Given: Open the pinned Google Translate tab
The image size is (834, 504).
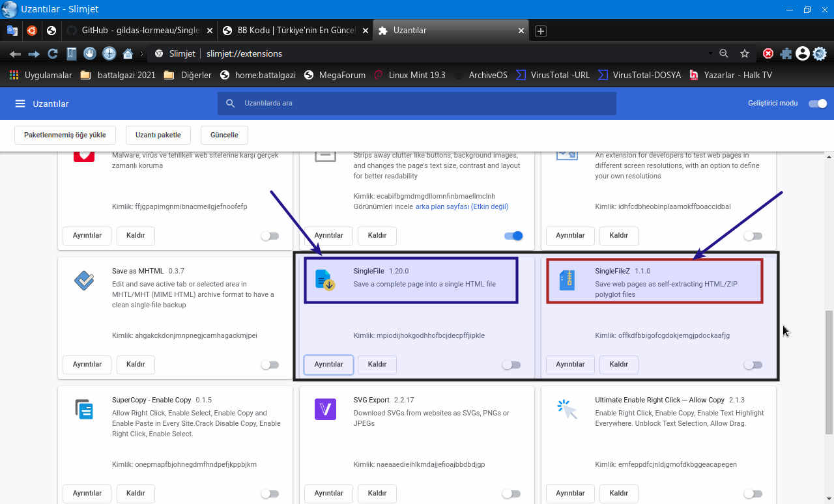Looking at the screenshot, I should click(x=12, y=30).
